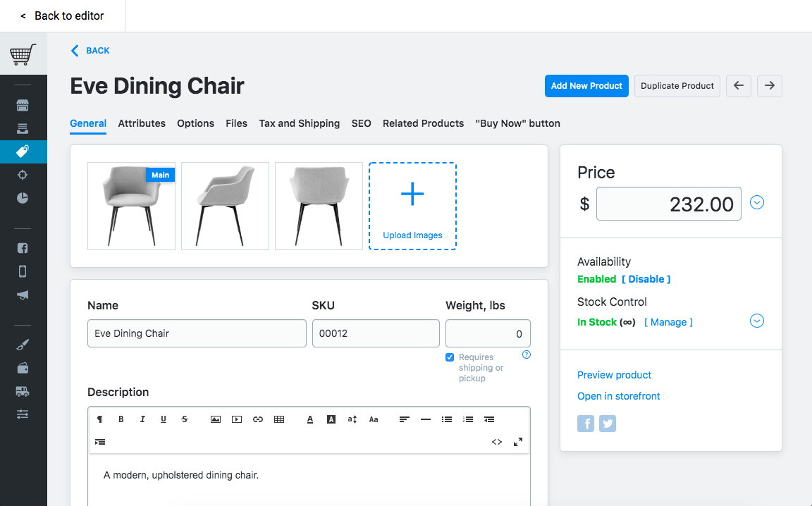Toggle strikethrough formatting in the editor
The width and height of the screenshot is (812, 506).
point(185,419)
